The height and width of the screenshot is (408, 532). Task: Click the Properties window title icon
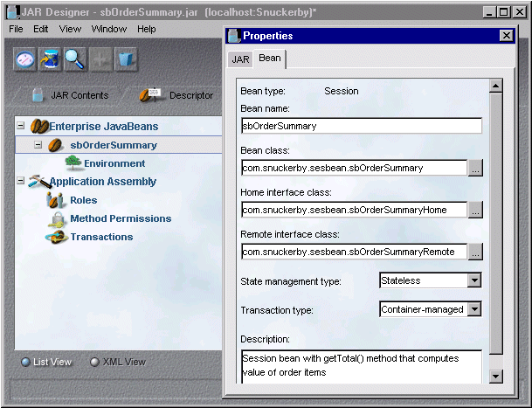click(x=234, y=36)
